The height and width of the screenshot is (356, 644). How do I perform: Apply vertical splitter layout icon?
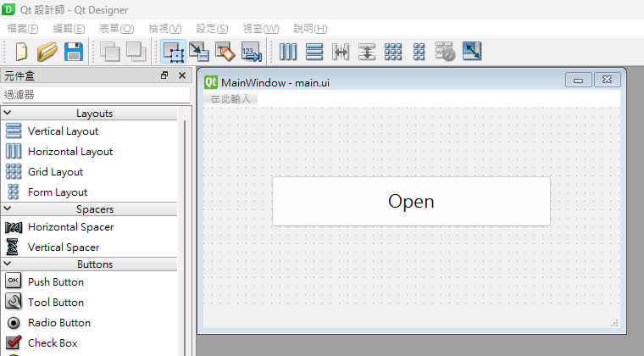[367, 52]
